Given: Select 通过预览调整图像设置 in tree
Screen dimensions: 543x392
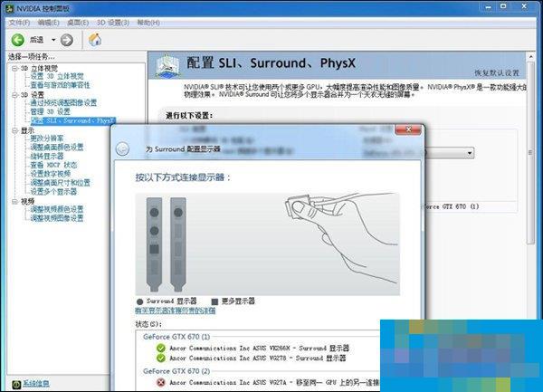Looking at the screenshot, I should click(x=63, y=103).
